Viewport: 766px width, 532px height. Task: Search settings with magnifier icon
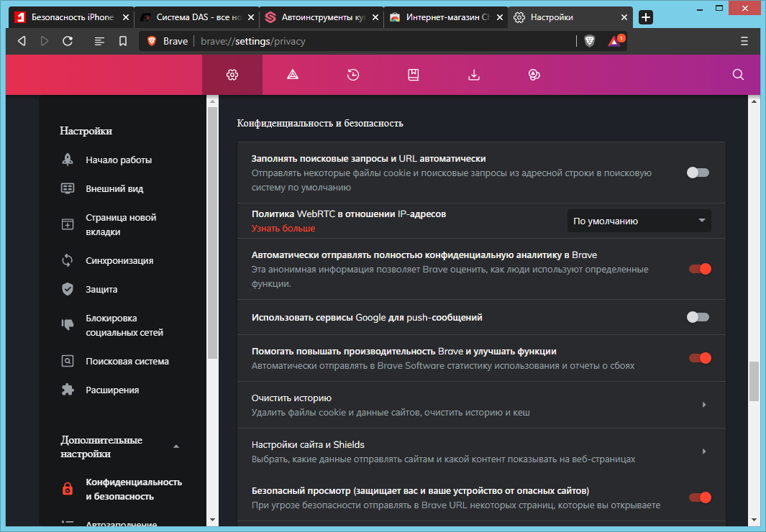click(x=738, y=75)
